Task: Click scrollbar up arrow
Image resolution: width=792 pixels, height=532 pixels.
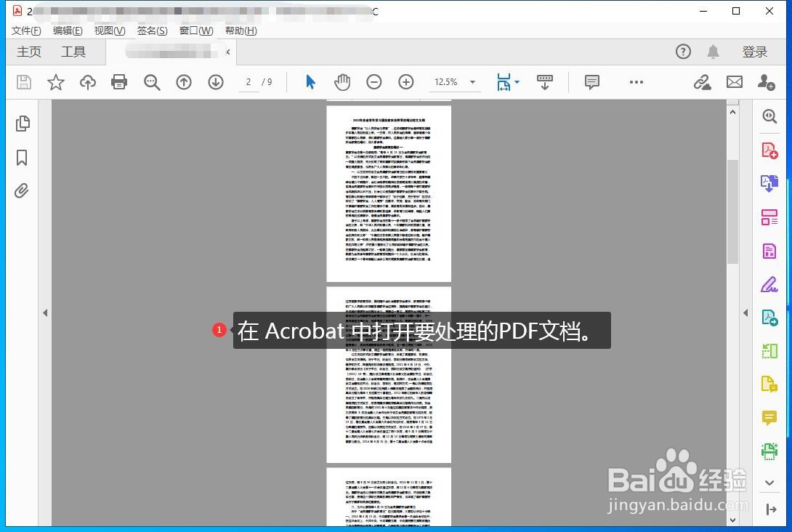Action: [x=733, y=112]
